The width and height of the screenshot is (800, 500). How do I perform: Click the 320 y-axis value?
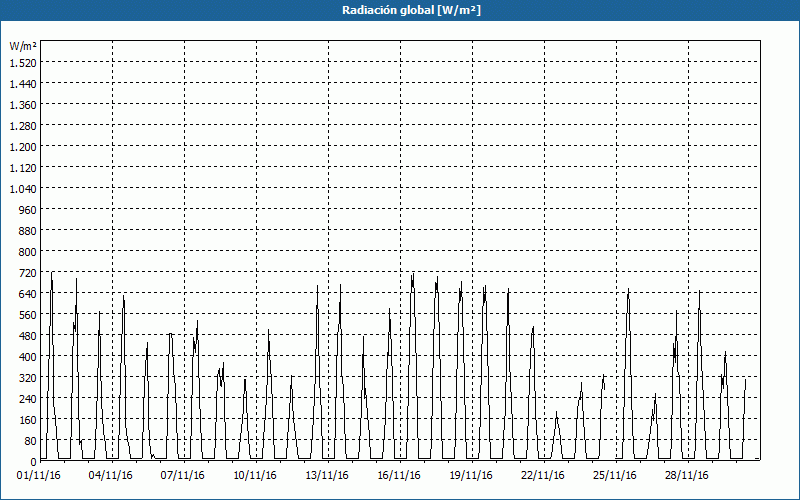27,378
